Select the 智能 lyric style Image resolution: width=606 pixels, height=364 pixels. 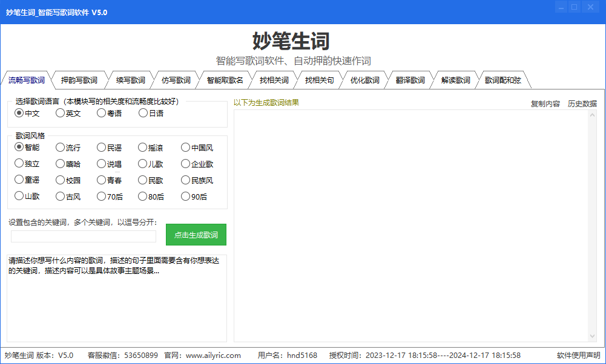click(27, 147)
